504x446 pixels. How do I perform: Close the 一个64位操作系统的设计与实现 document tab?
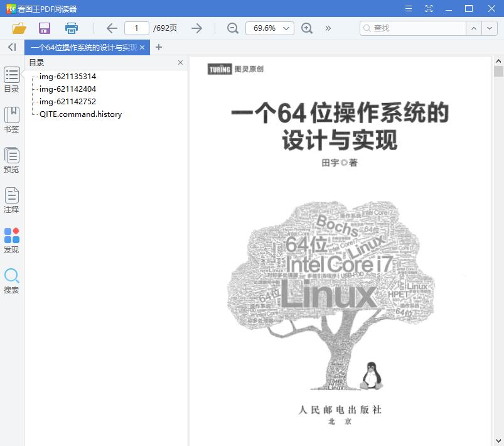click(x=142, y=48)
